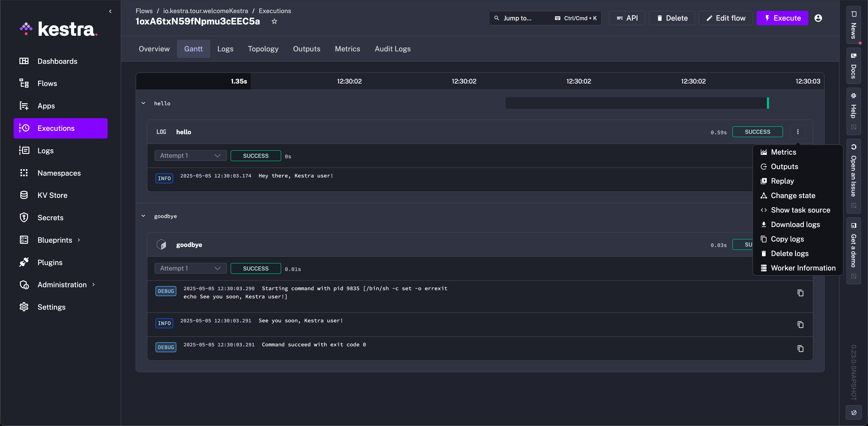Collapse the hello task group
This screenshot has width=868, height=426.
143,103
